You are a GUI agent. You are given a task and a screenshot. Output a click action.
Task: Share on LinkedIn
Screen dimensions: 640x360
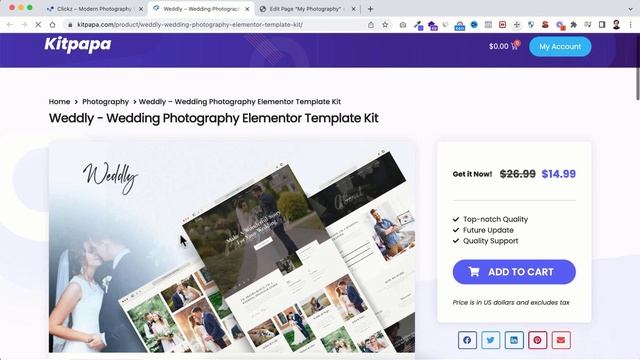click(514, 340)
